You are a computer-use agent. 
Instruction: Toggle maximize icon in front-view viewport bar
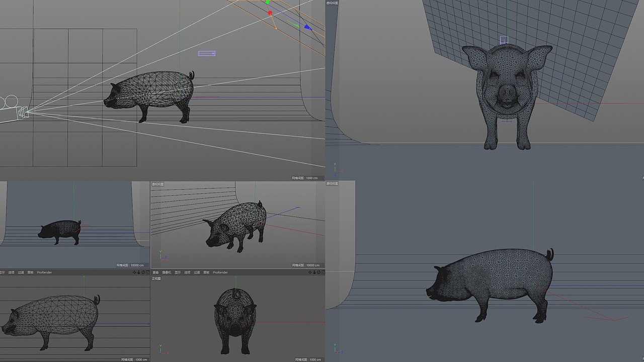[x=323, y=273]
